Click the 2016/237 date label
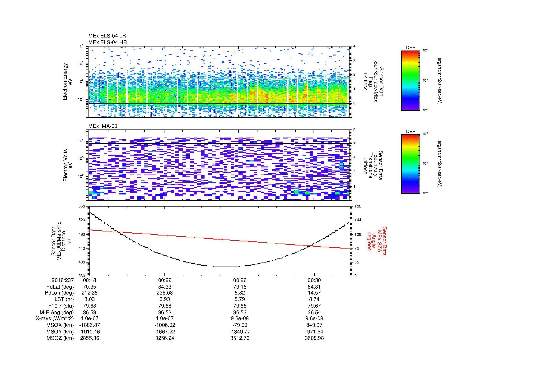 [x=63, y=280]
